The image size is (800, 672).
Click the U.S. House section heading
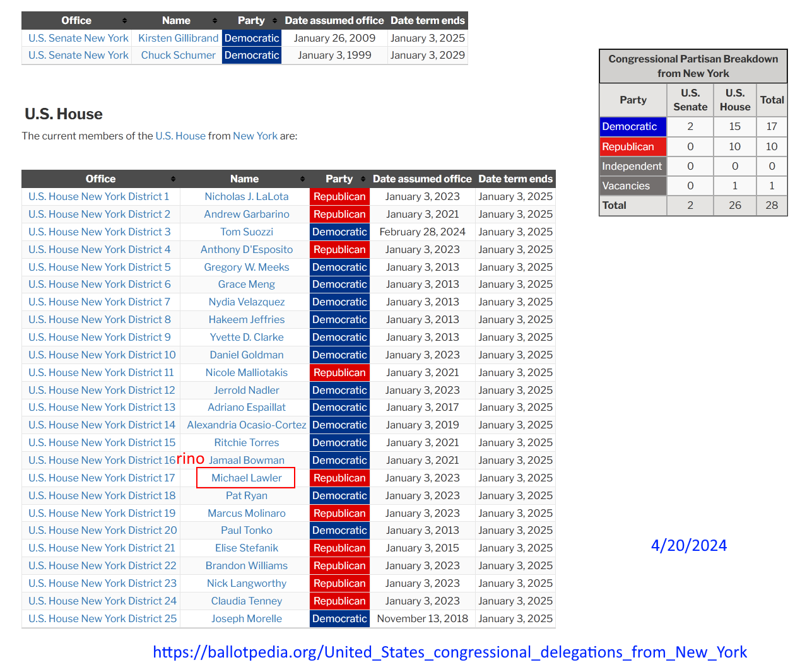[64, 114]
